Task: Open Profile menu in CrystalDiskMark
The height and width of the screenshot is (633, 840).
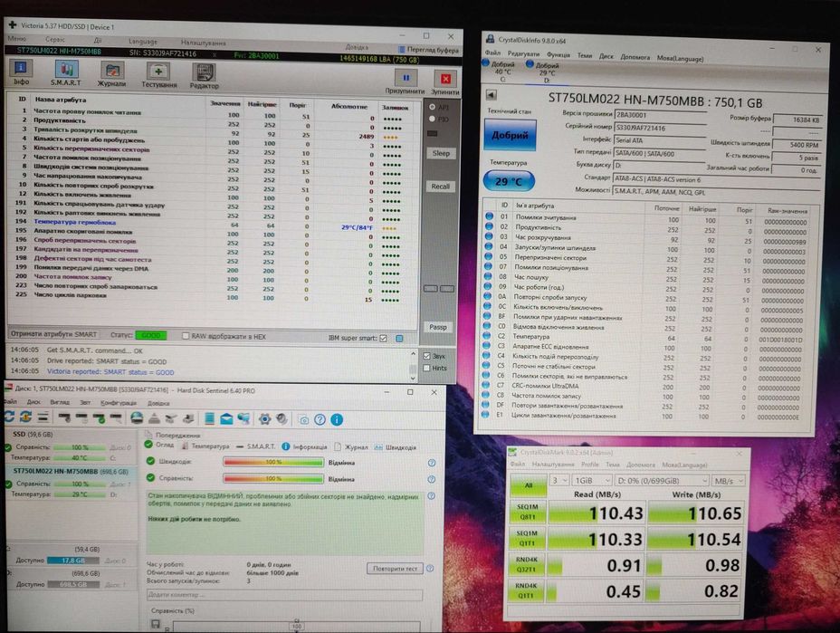Action: [590, 465]
